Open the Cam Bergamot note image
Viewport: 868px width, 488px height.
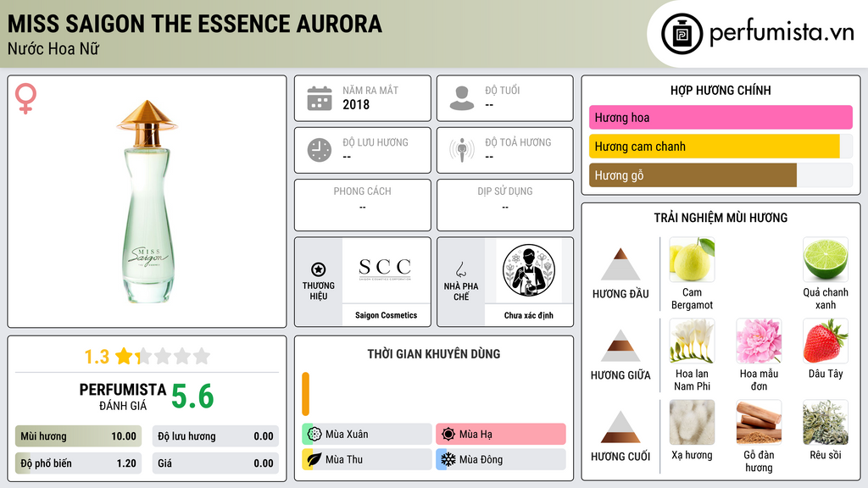(x=692, y=259)
